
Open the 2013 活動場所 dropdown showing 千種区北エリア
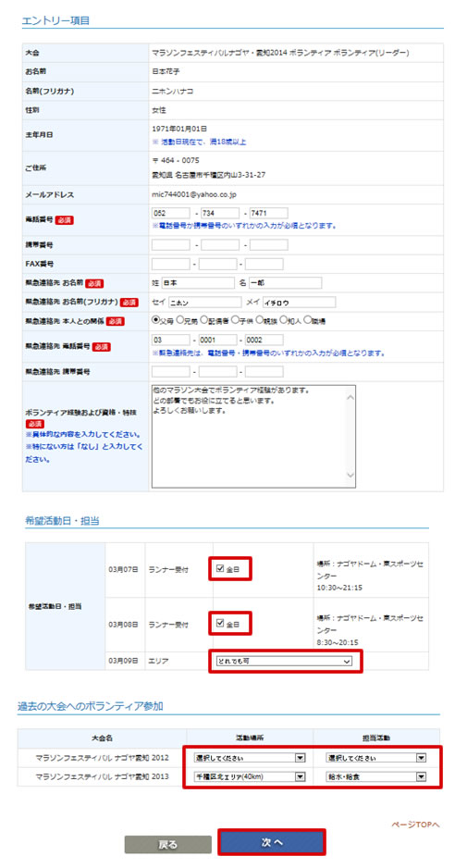250,776
